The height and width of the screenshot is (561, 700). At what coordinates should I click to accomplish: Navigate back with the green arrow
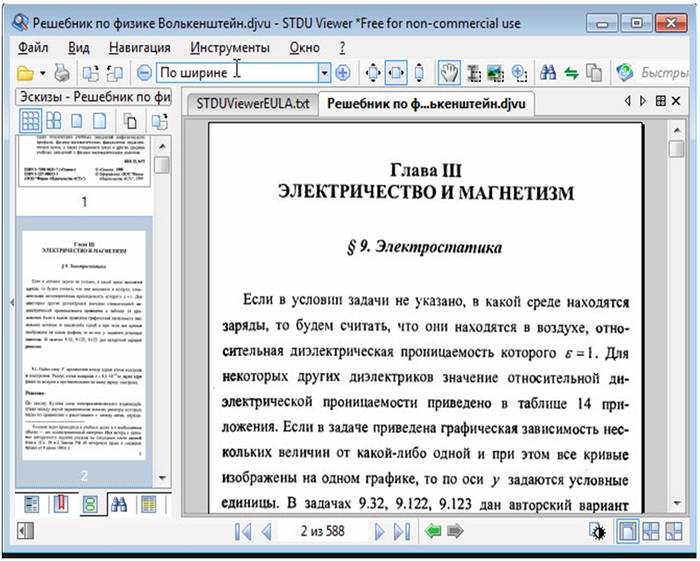click(x=433, y=531)
